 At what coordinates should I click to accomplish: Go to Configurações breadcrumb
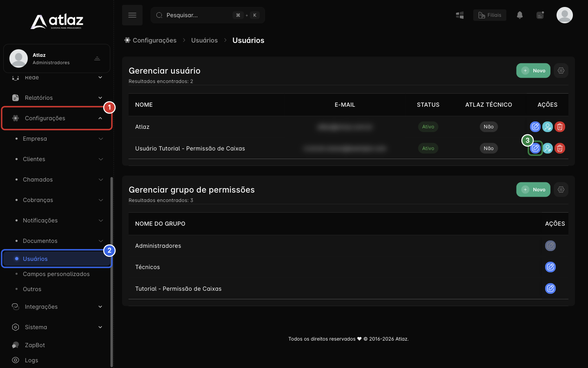[x=150, y=40]
